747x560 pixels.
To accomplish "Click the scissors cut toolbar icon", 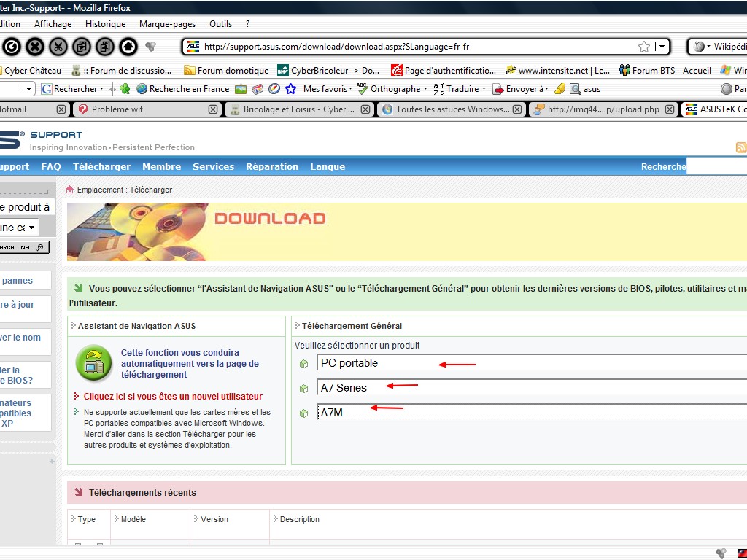I will tap(58, 47).
